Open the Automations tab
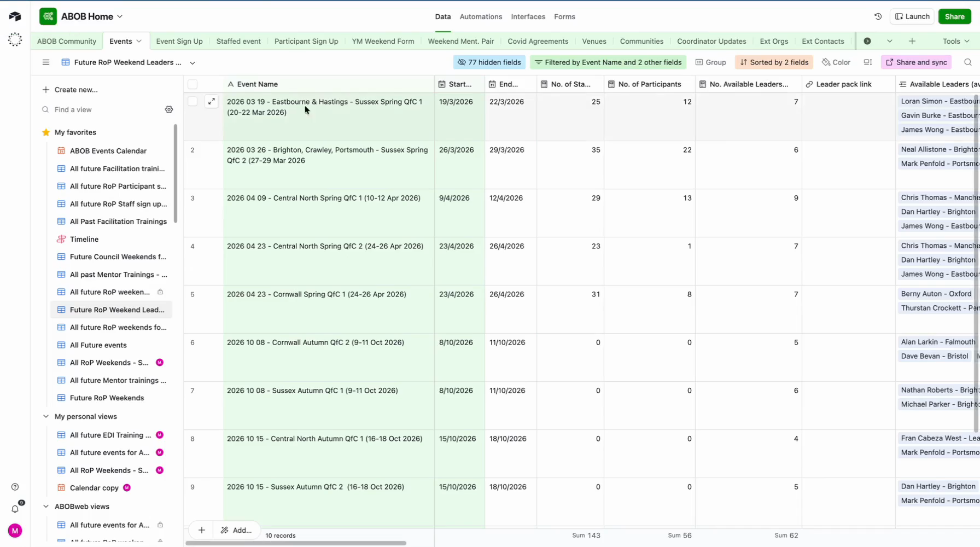Viewport: 980px width, 547px height. 480,16
